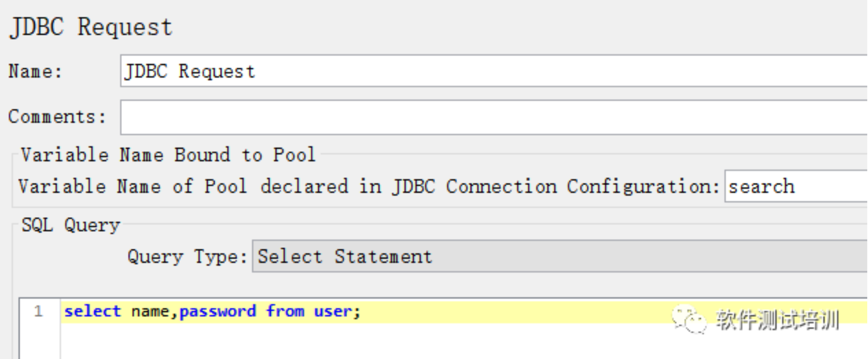Click the JDBC Request panel heading
The image size is (868, 359).
(x=91, y=27)
